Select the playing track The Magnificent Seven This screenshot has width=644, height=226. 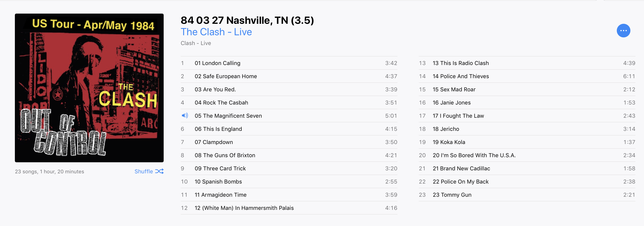pos(289,116)
